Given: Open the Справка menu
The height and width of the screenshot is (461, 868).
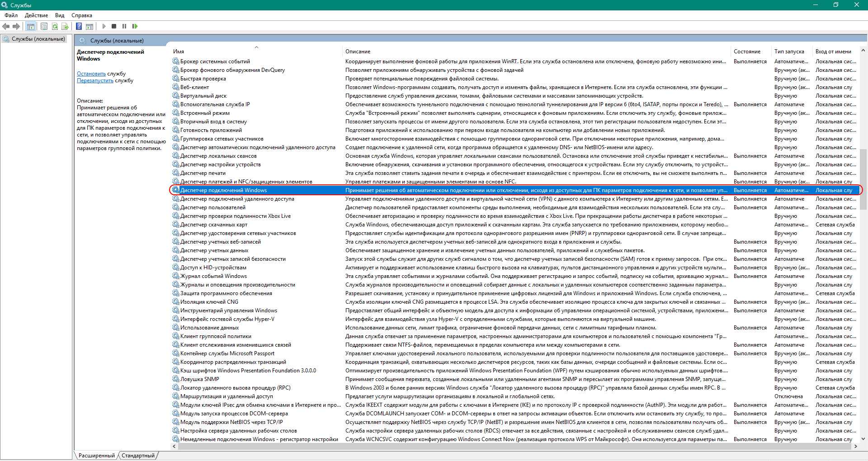Looking at the screenshot, I should (x=82, y=15).
